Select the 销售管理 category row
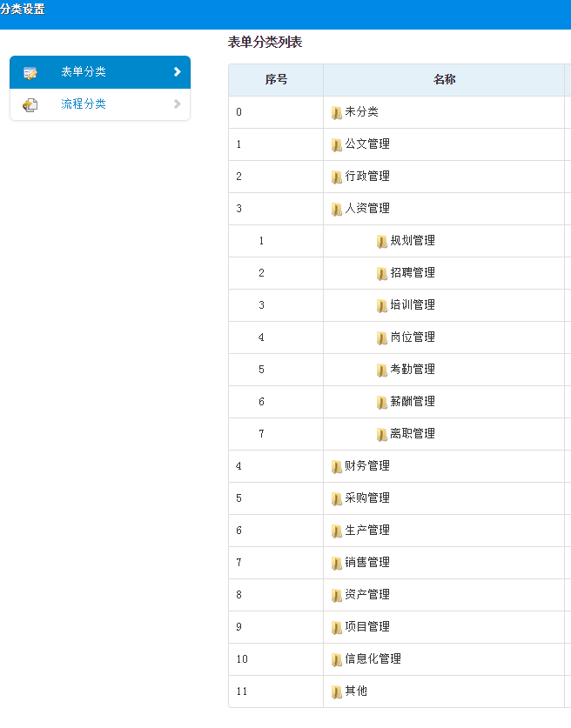 tap(367, 563)
